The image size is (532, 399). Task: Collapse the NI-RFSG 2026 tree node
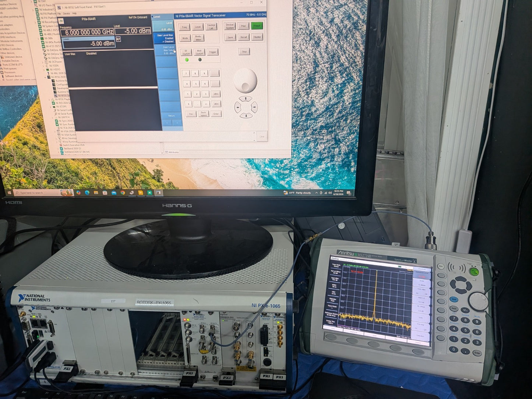[x=45, y=77]
